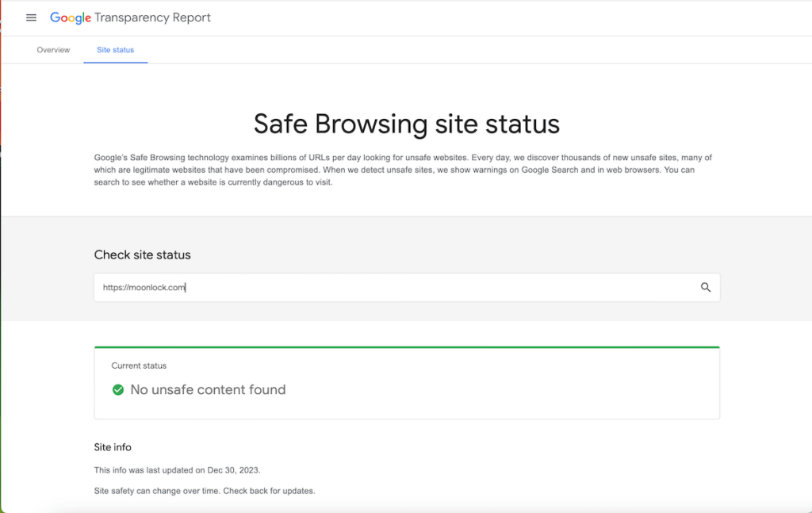The image size is (812, 513).
Task: Switch to the Overview tab
Action: [53, 49]
